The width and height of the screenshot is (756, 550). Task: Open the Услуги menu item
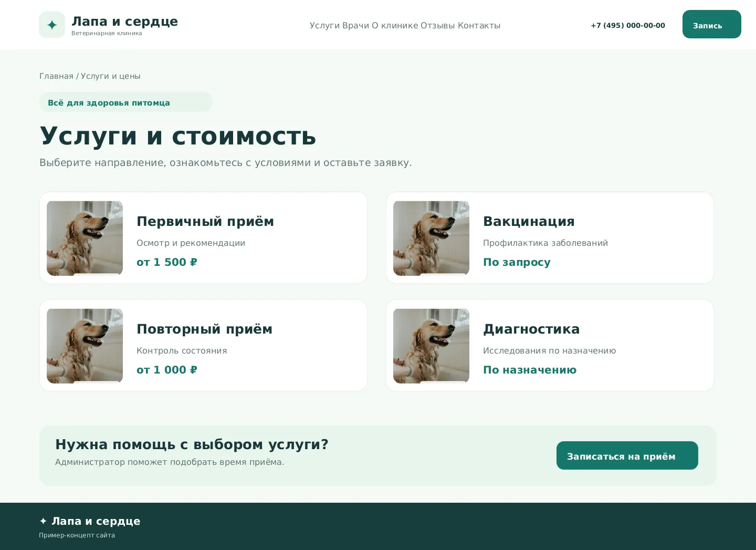point(324,25)
